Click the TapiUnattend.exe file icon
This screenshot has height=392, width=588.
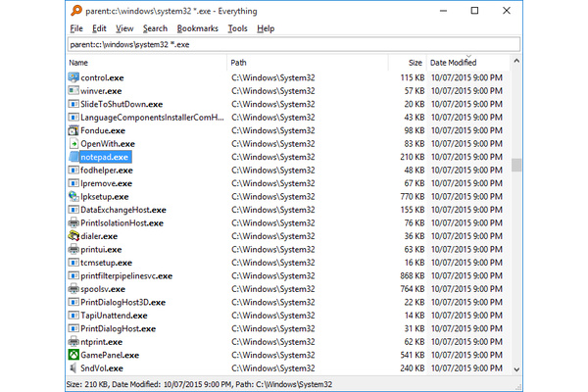tap(73, 316)
